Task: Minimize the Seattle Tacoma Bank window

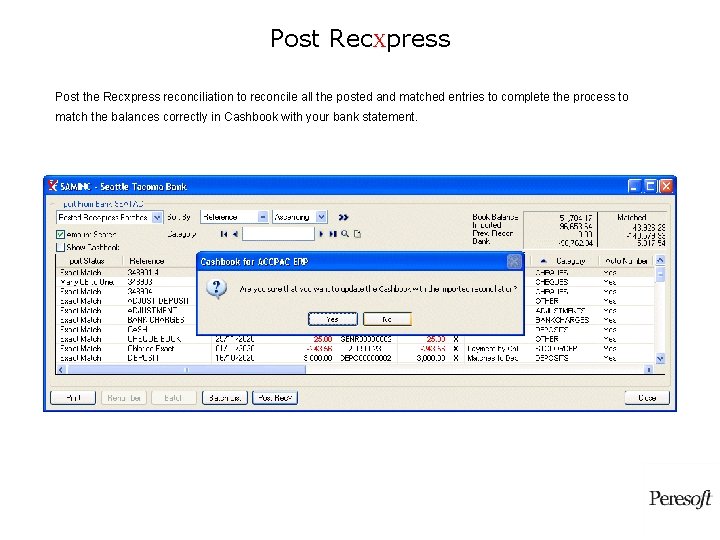Action: pyautogui.click(x=634, y=186)
